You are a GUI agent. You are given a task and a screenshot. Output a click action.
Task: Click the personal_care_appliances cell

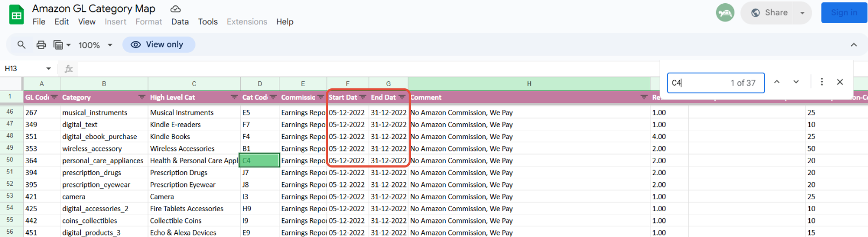(x=104, y=161)
